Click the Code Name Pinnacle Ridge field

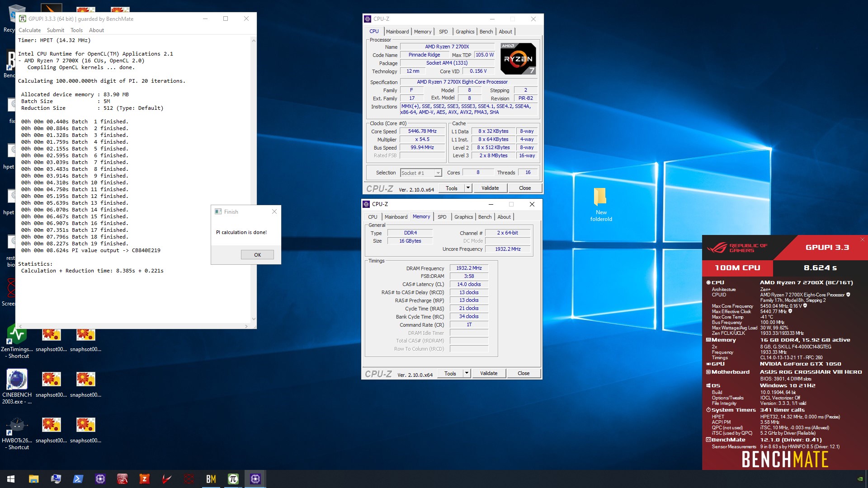[424, 55]
